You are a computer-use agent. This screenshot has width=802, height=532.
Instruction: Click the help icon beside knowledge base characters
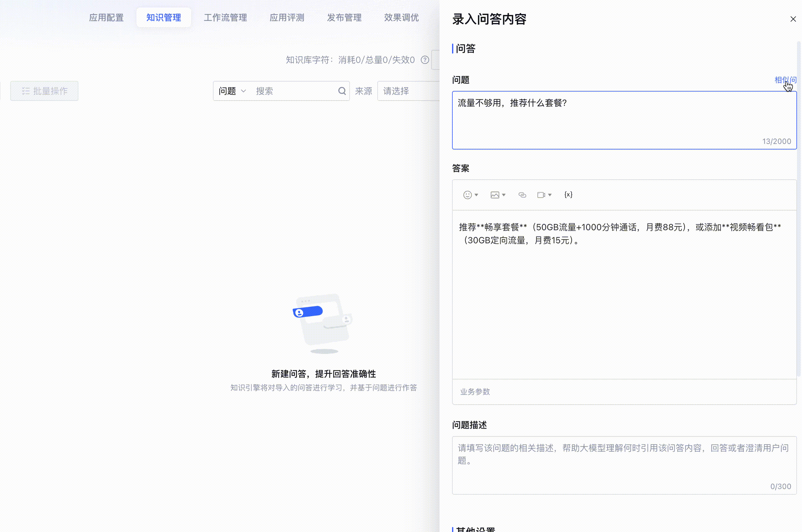425,60
